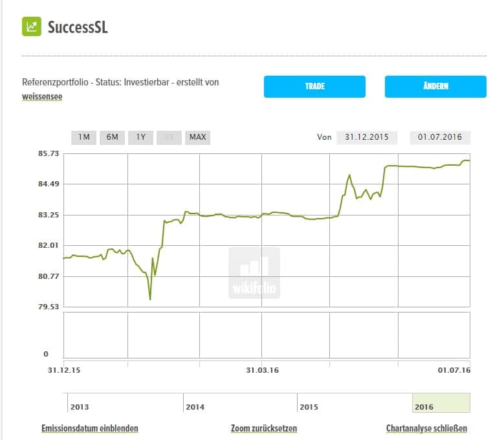The height and width of the screenshot is (440, 504).
Task: Select the 6M time range
Action: pos(112,137)
